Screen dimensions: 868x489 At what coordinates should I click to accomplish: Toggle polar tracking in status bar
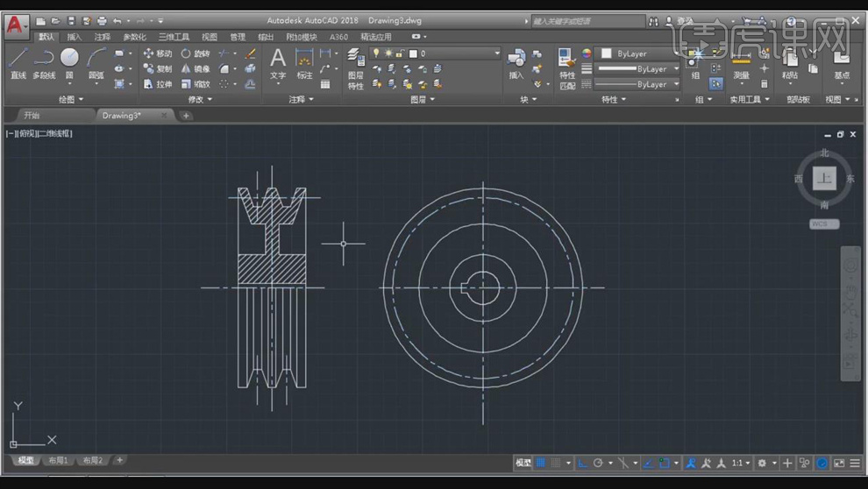pyautogui.click(x=598, y=463)
